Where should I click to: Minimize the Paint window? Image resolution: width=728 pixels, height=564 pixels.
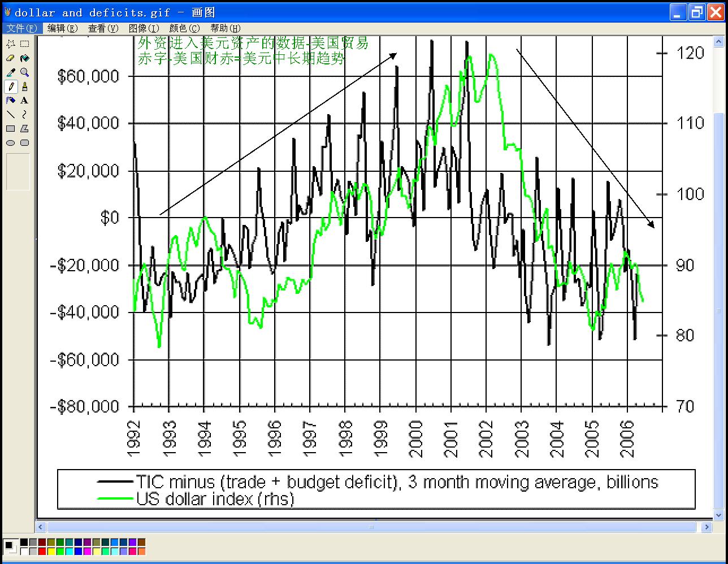pos(679,12)
